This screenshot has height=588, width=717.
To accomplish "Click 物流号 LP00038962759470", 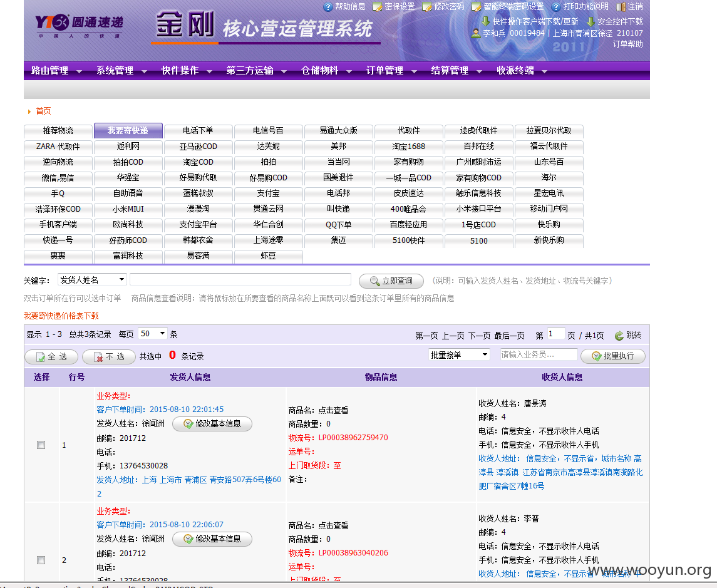I will [338, 438].
